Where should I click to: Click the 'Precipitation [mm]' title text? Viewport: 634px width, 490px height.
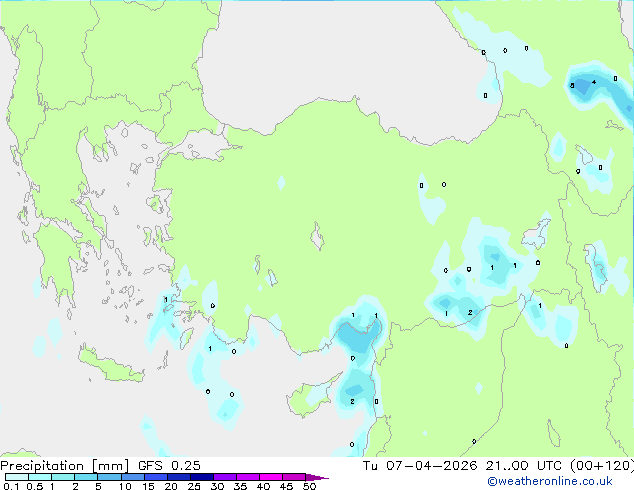pyautogui.click(x=65, y=466)
